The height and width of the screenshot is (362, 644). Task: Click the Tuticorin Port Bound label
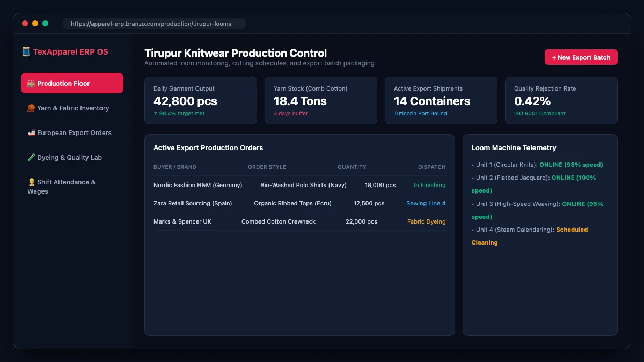pyautogui.click(x=420, y=114)
